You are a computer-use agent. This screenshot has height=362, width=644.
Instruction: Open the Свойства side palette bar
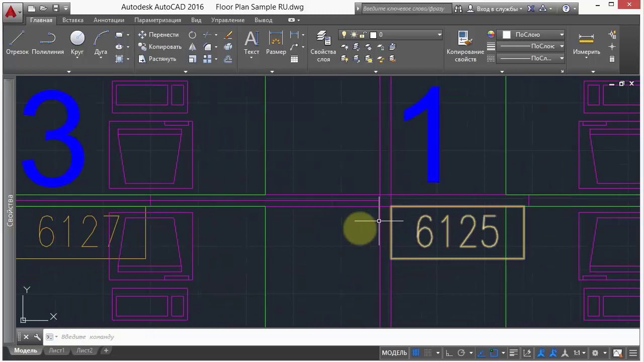10,210
